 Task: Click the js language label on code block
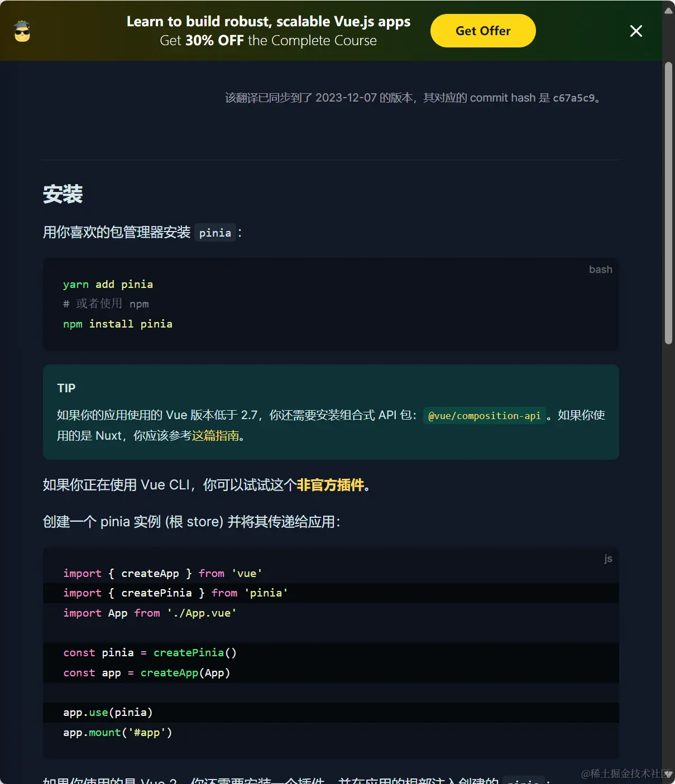(x=608, y=559)
